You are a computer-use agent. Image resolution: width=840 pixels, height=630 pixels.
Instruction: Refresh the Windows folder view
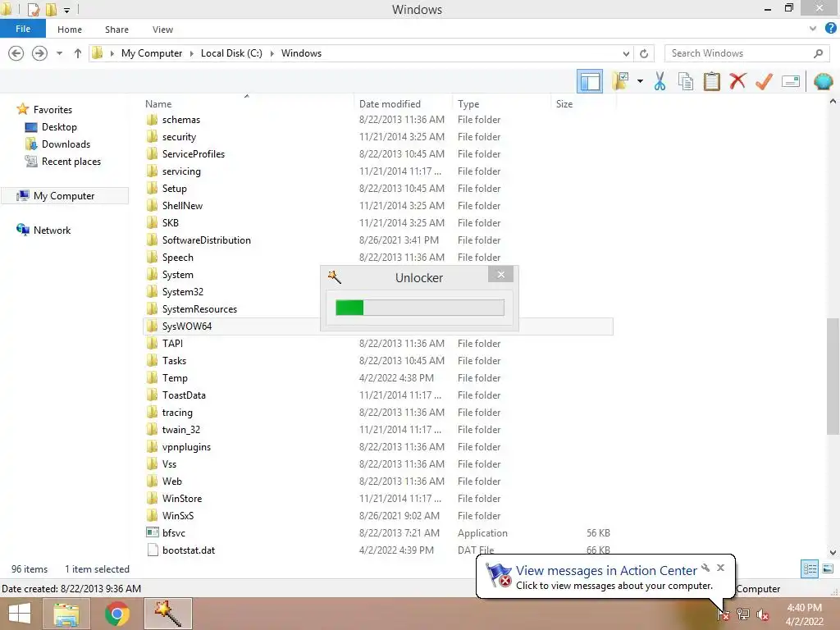pos(644,53)
